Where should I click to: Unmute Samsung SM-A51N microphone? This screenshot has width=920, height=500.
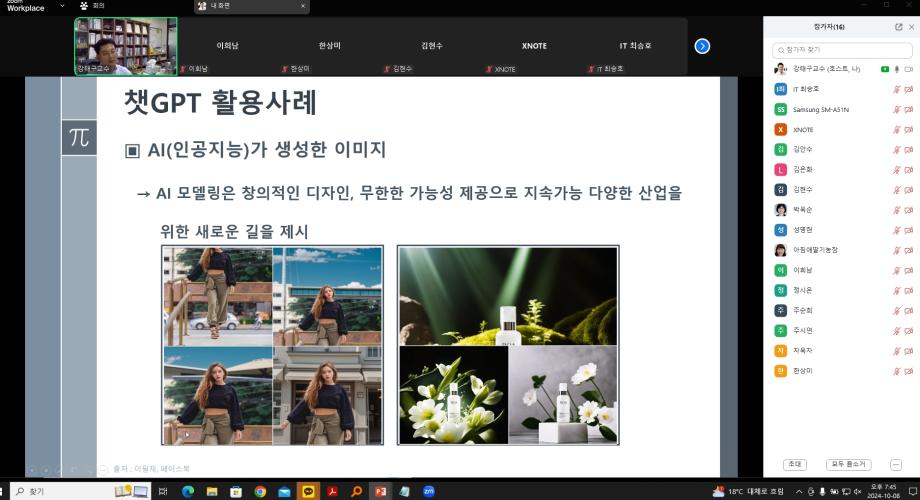tap(897, 110)
